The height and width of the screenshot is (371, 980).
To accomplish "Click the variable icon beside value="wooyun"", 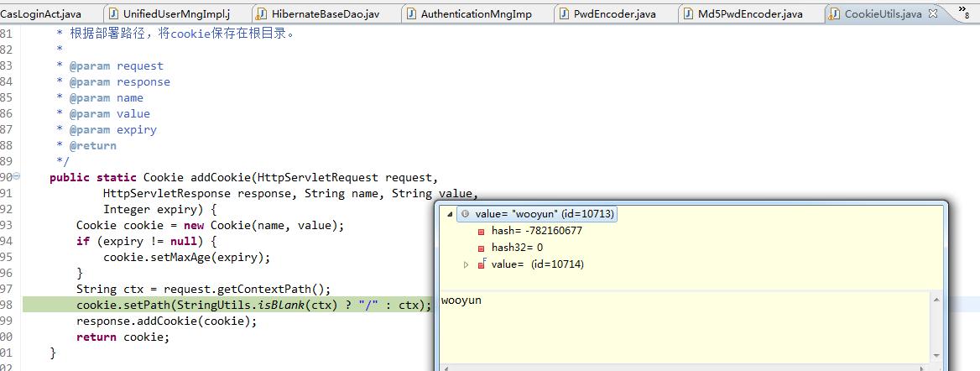I will [x=465, y=214].
